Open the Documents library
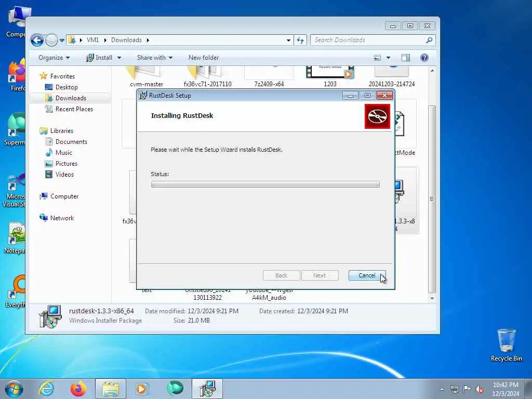The height and width of the screenshot is (399, 532). (66, 141)
